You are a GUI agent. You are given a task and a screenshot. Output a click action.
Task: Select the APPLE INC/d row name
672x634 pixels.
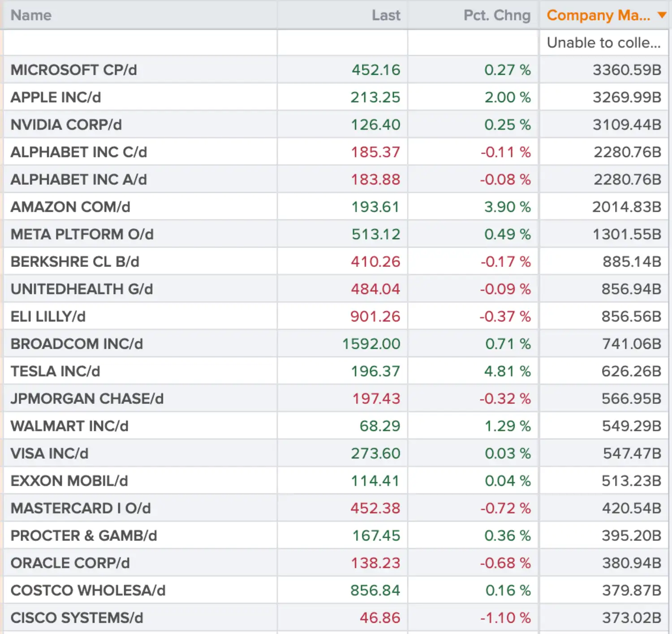click(56, 97)
